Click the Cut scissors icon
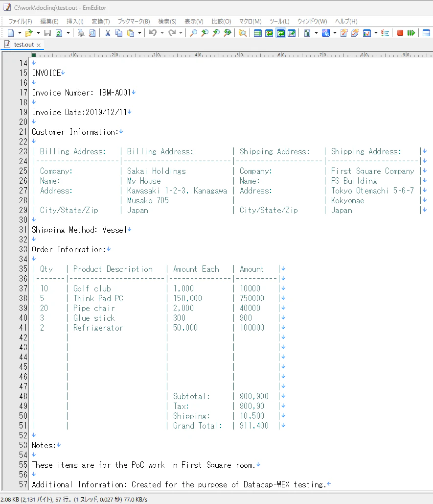Screen dimensions: 433x504 (x=108, y=33)
